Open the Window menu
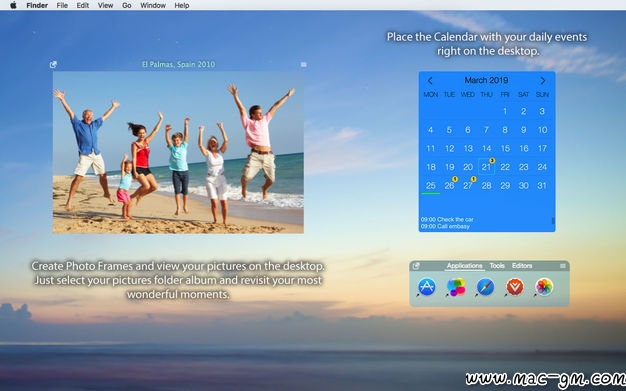Image resolution: width=626 pixels, height=391 pixels. 153,5
